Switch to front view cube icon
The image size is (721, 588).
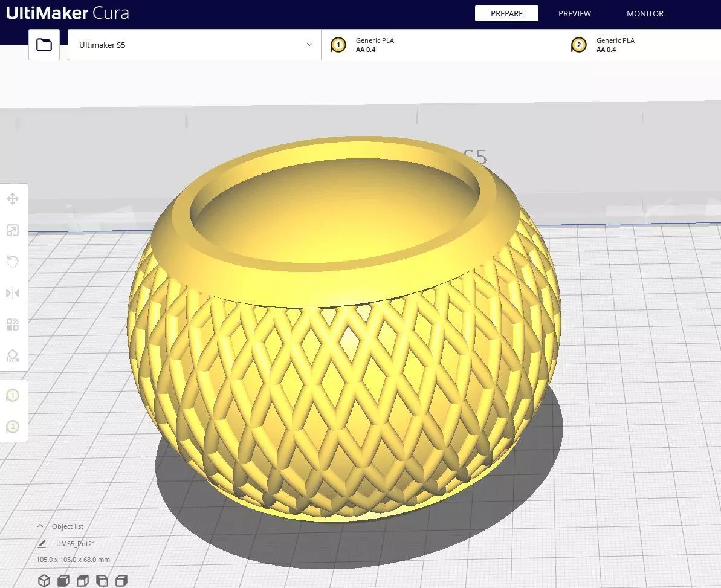coord(63,580)
